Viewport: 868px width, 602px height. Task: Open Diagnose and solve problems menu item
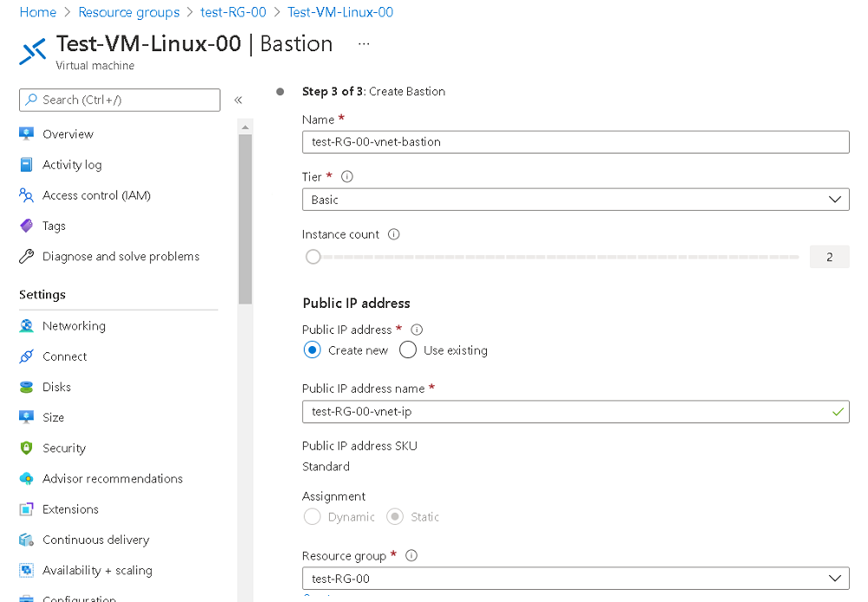click(121, 256)
